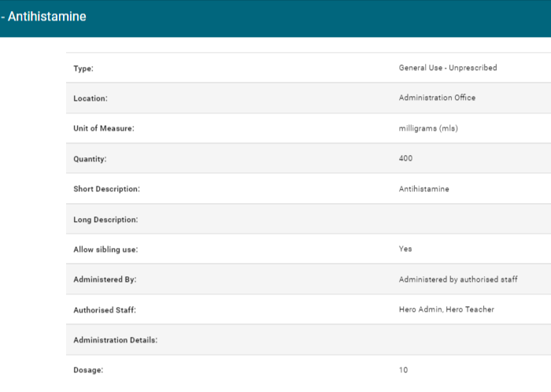Click the Location field label
The height and width of the screenshot is (392, 551).
coord(90,98)
